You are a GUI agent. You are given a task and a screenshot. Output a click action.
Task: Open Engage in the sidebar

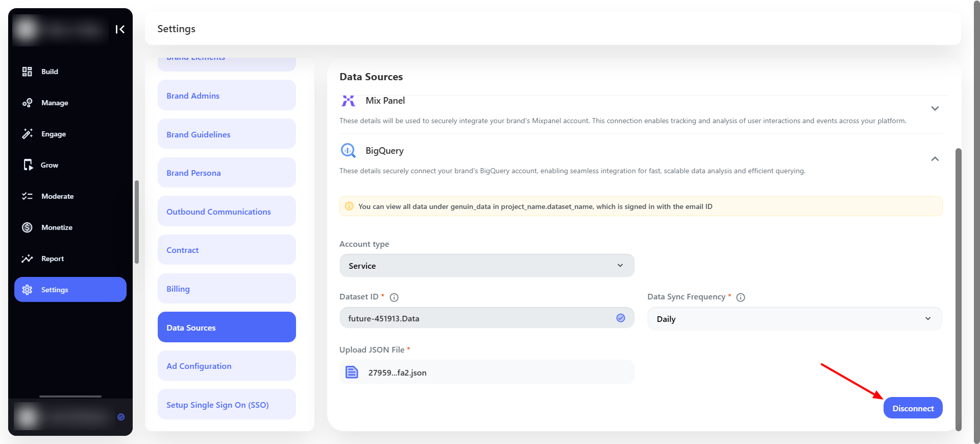[70, 134]
